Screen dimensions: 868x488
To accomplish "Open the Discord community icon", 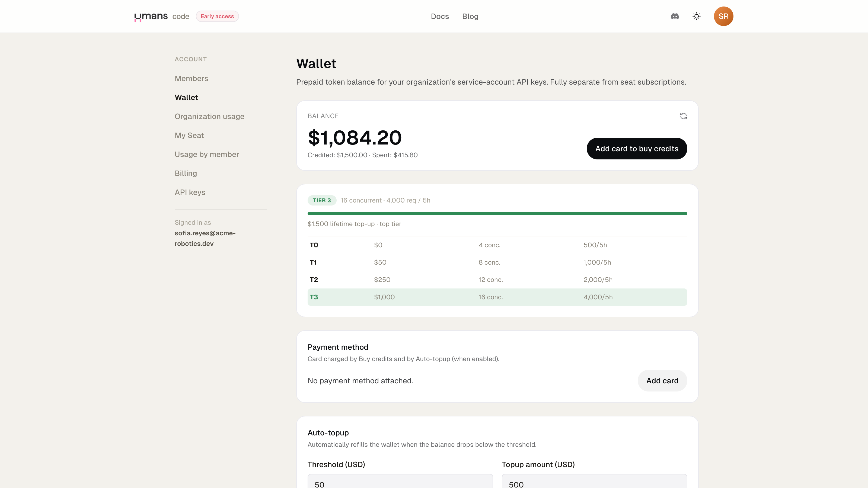I will (x=675, y=16).
